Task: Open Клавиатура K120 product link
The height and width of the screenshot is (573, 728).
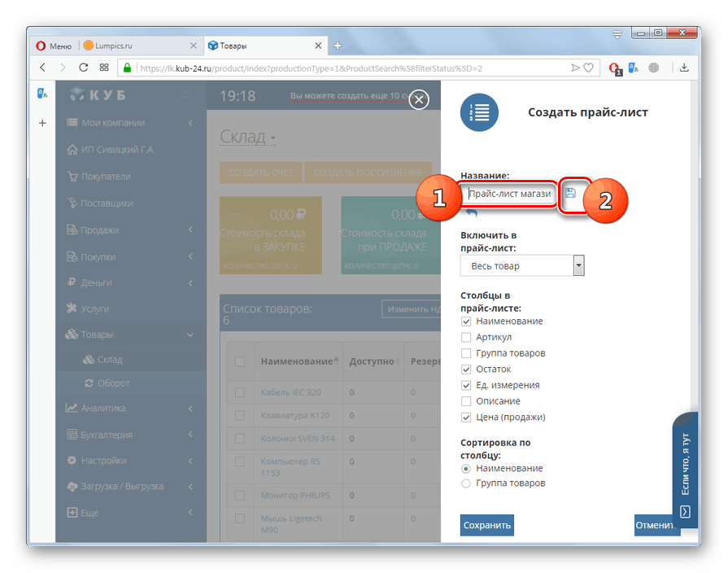Action: (x=295, y=415)
